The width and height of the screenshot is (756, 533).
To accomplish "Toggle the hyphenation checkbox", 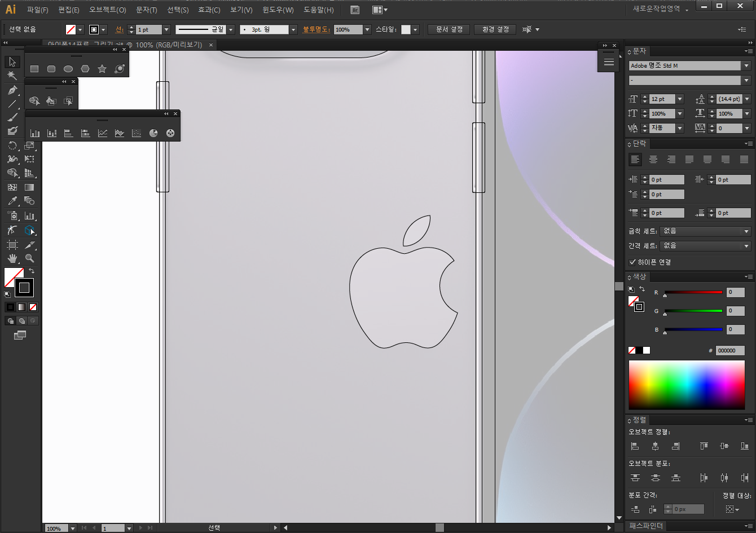I will click(x=632, y=262).
